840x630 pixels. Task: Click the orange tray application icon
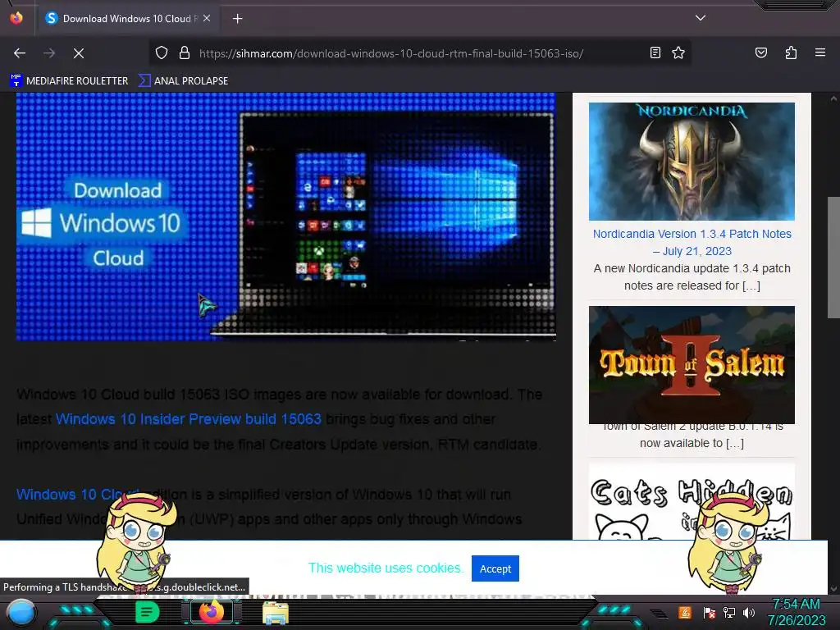coord(684,612)
